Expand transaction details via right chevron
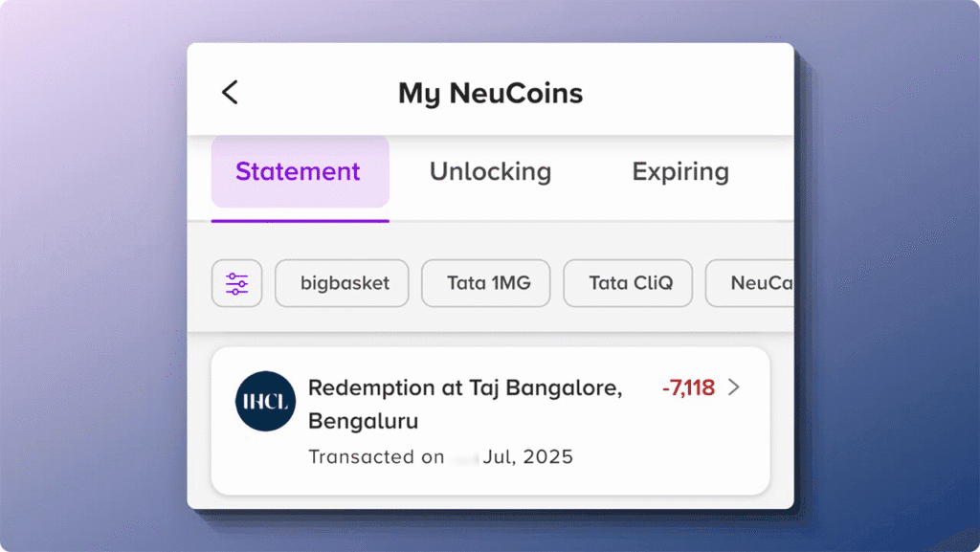This screenshot has width=980, height=552. 734,387
